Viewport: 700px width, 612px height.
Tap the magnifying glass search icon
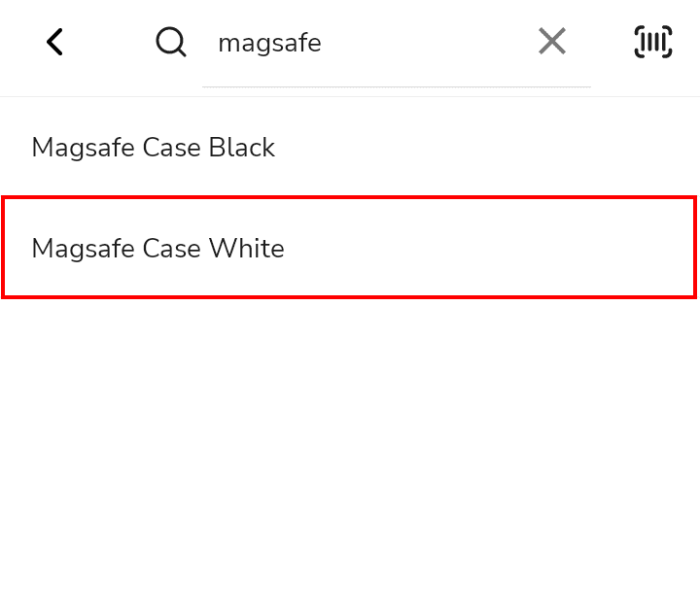171,42
